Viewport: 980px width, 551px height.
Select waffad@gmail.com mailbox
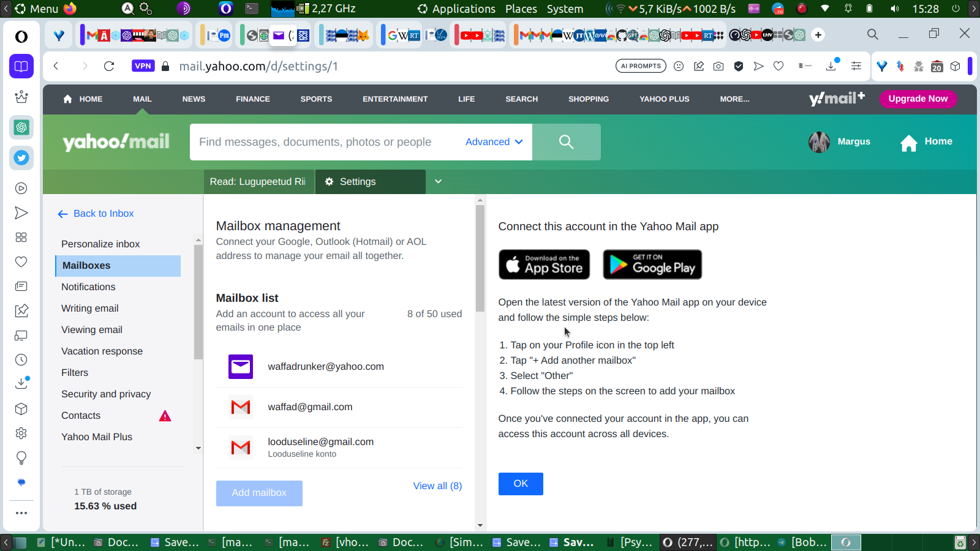click(x=339, y=407)
